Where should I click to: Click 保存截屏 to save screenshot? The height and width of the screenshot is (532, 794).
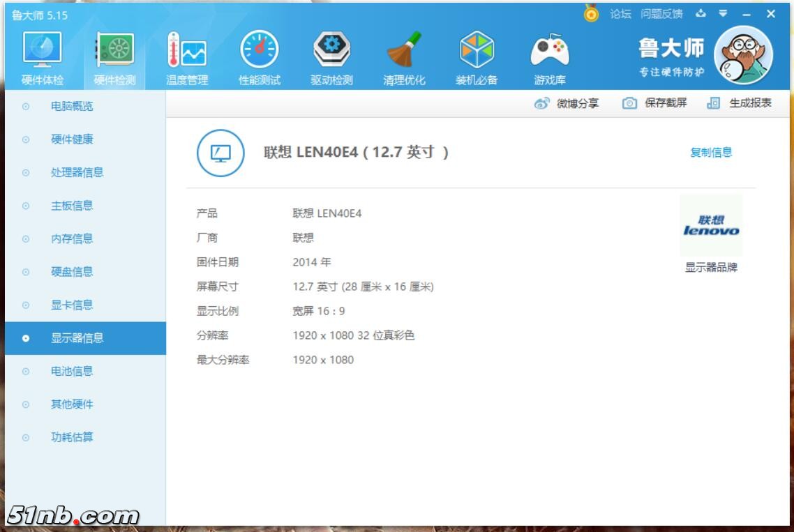click(x=654, y=103)
